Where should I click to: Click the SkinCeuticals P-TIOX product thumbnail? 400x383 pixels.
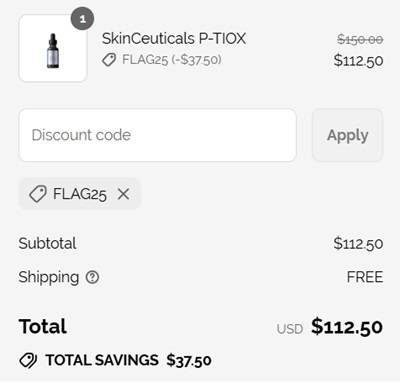53,48
